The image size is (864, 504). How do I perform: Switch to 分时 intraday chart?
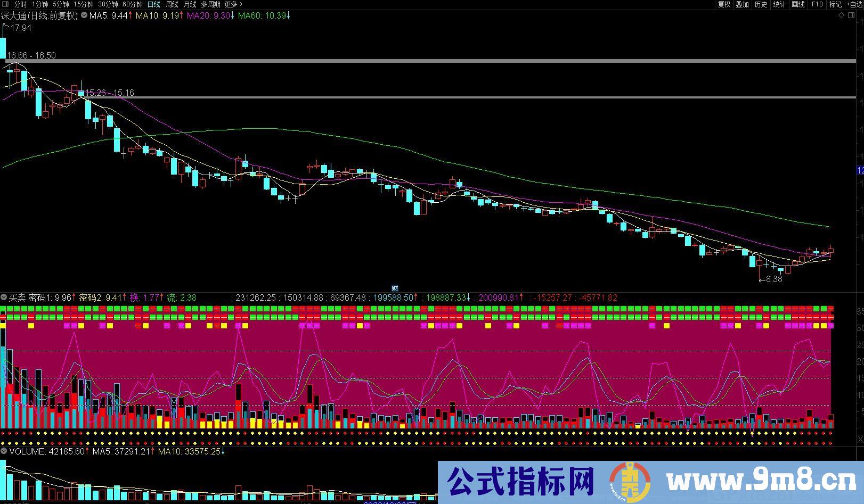pyautogui.click(x=21, y=4)
